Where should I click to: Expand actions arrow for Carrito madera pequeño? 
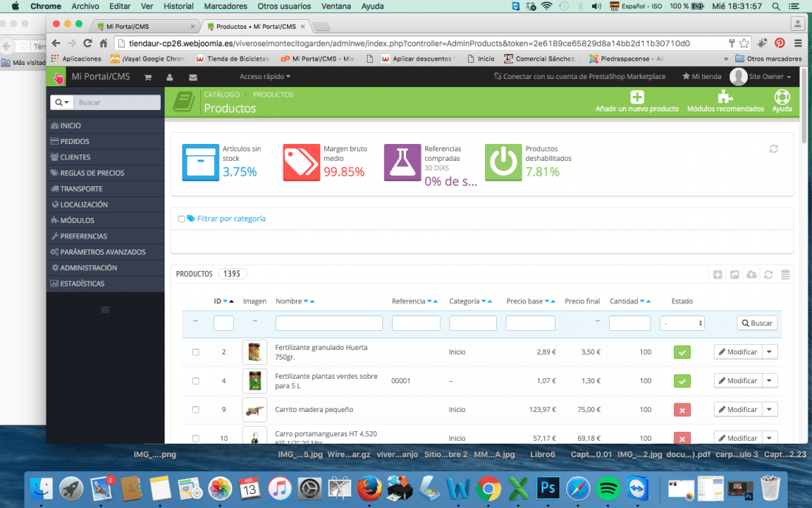click(x=769, y=410)
